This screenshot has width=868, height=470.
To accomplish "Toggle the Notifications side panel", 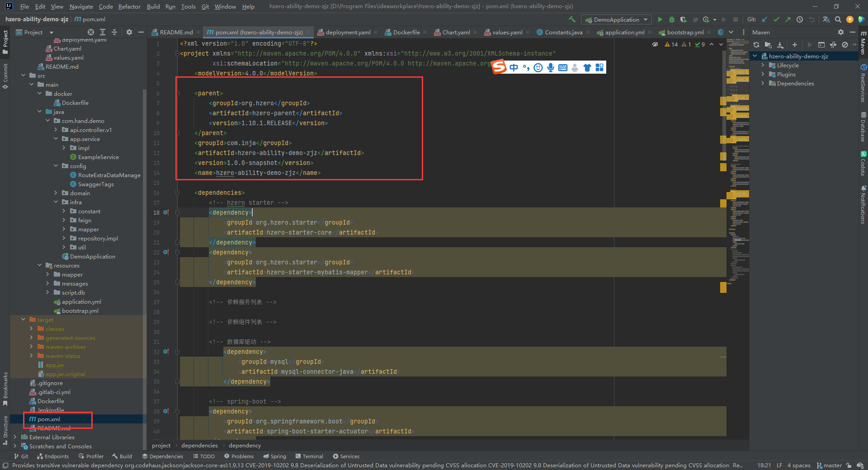I will 863,205.
